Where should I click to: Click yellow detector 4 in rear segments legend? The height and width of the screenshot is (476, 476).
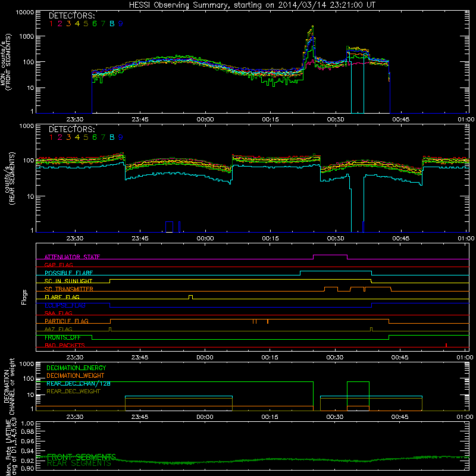pyautogui.click(x=77, y=137)
